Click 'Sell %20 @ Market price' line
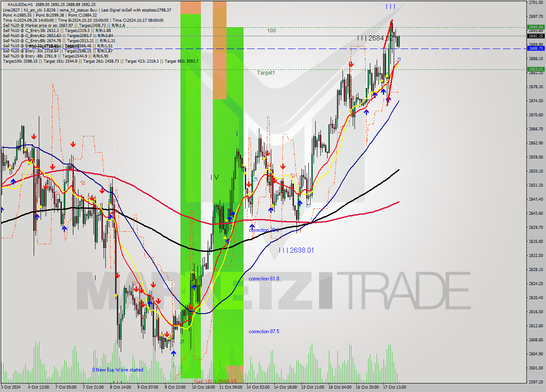The image size is (546, 392). (64, 25)
